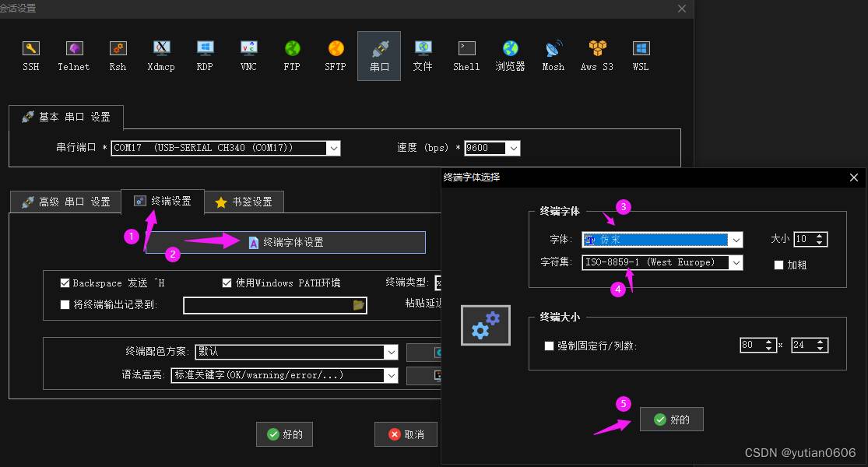Choose the Mosh session icon
Screen dimensions: 868x467
(553, 56)
